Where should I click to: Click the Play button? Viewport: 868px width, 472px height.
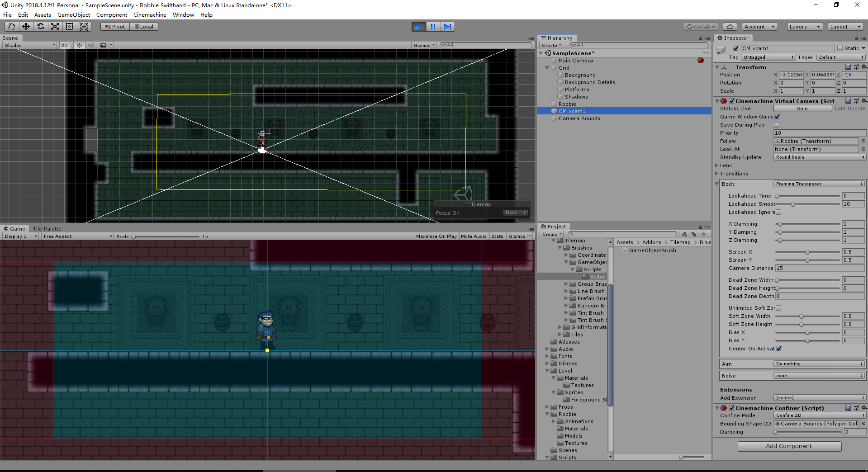pyautogui.click(x=418, y=27)
